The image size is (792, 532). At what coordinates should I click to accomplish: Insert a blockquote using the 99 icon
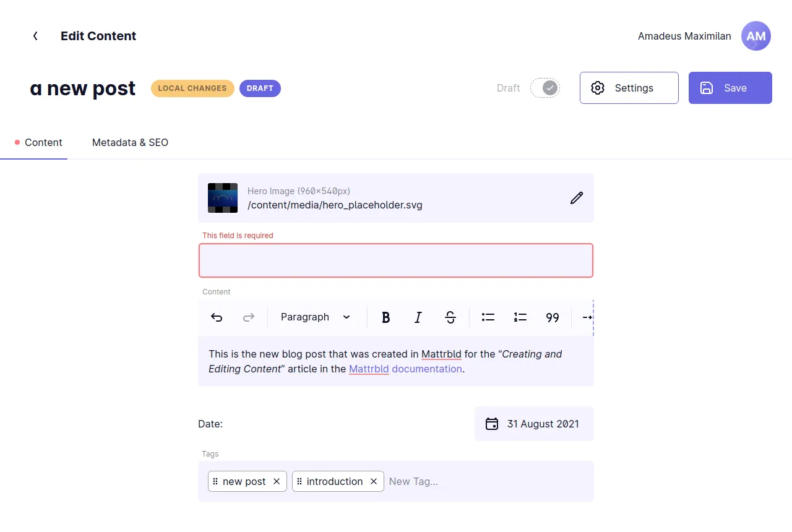pos(552,317)
